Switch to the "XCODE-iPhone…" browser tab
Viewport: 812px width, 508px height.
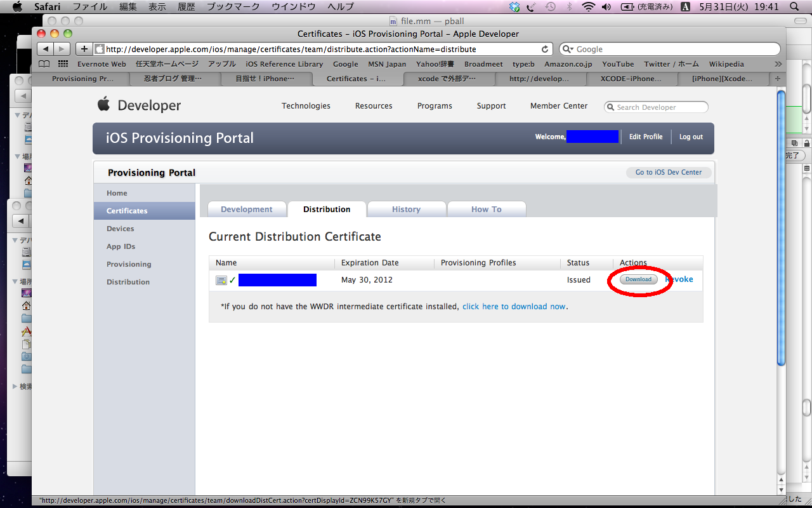coord(631,79)
